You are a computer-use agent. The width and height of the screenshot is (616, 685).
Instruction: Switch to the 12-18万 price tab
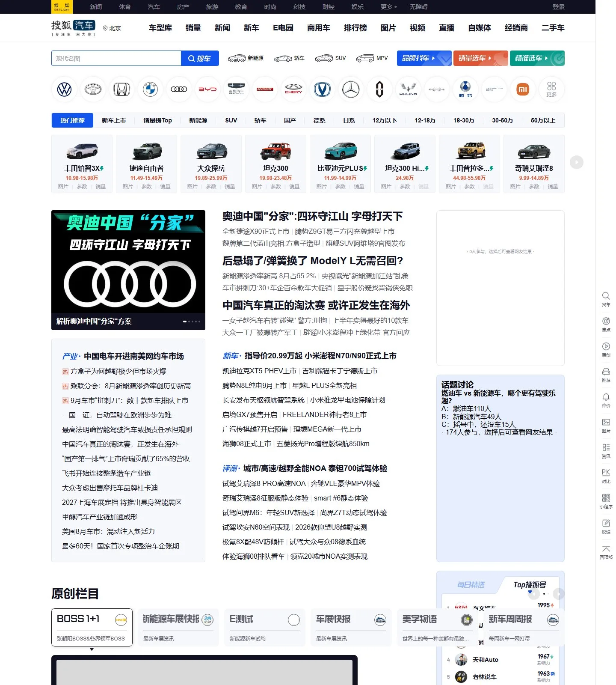425,120
